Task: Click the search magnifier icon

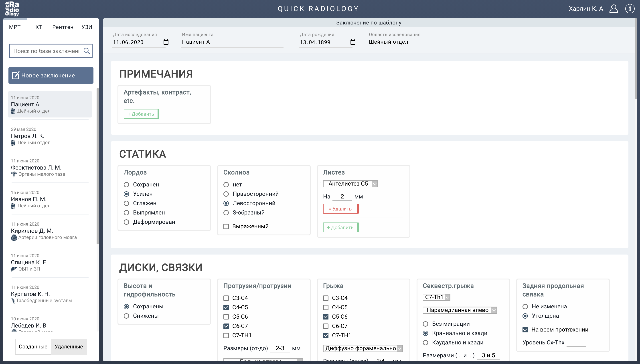Action: [x=87, y=51]
